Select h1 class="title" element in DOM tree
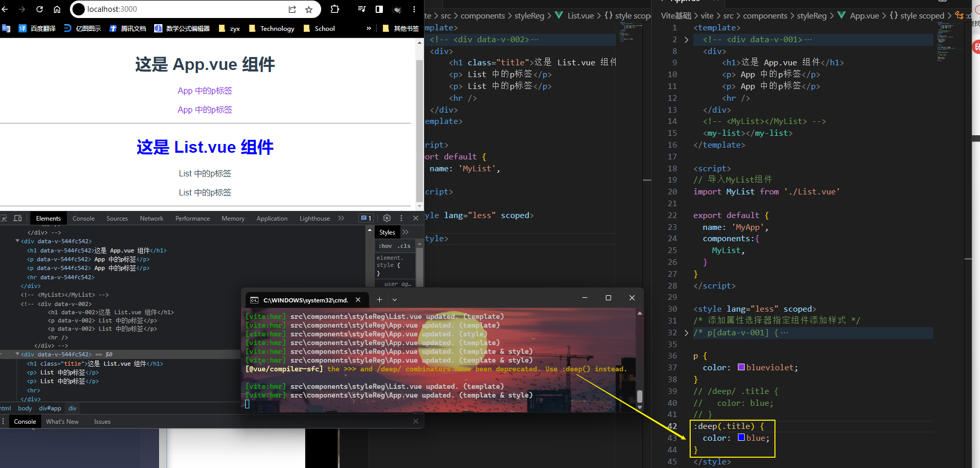 pos(95,364)
